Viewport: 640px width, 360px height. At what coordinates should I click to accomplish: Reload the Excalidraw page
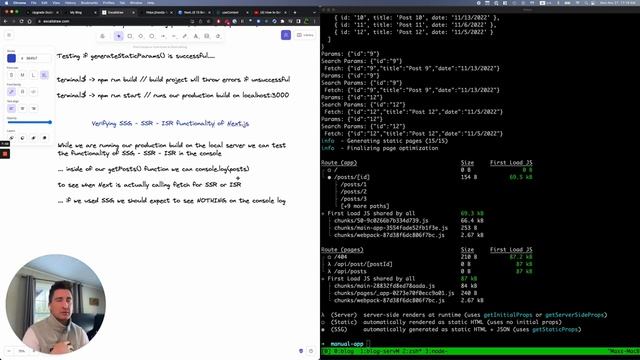tap(21, 21)
